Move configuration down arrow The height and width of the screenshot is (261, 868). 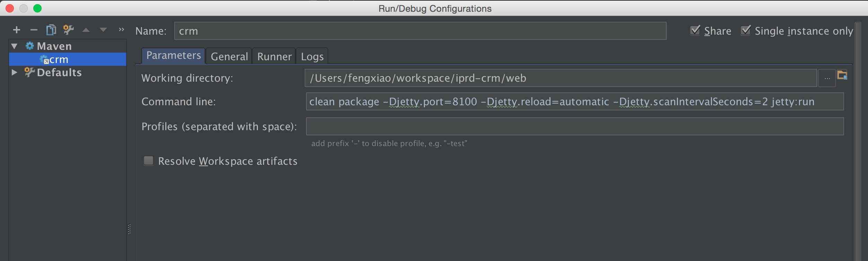tap(103, 30)
